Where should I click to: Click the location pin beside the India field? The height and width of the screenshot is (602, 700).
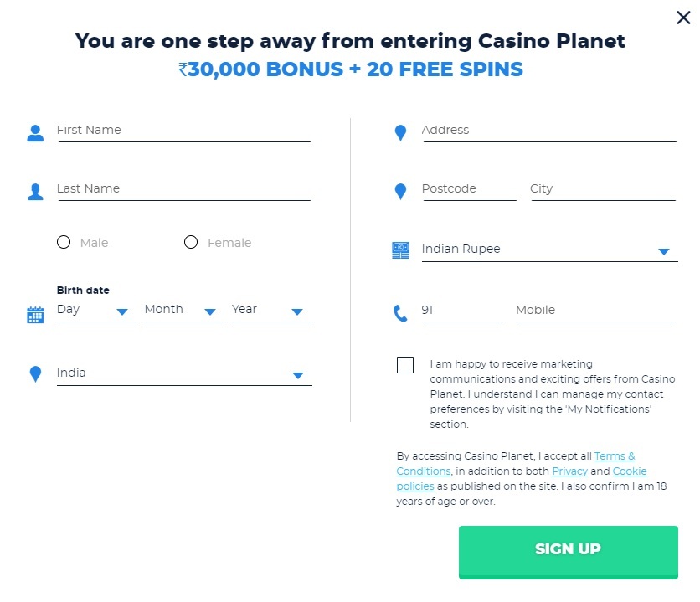click(34, 375)
